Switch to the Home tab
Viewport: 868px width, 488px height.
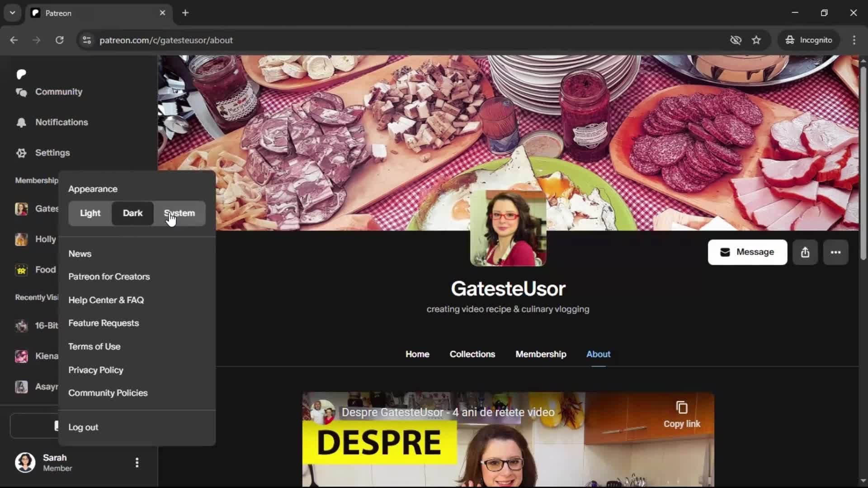tap(417, 354)
